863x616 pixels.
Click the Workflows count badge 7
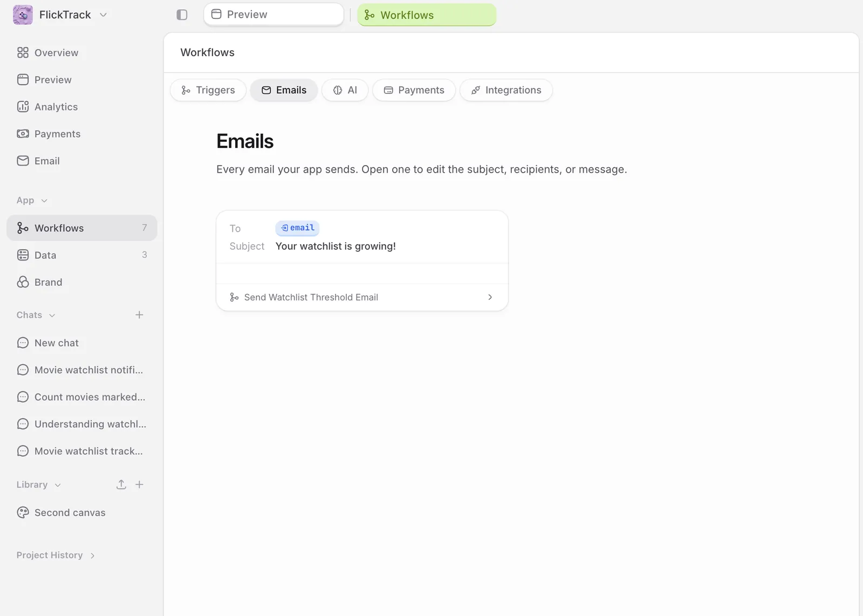point(145,228)
